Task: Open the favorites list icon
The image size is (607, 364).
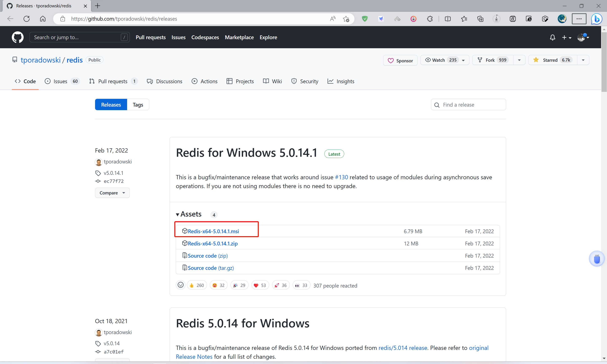Action: [x=464, y=19]
